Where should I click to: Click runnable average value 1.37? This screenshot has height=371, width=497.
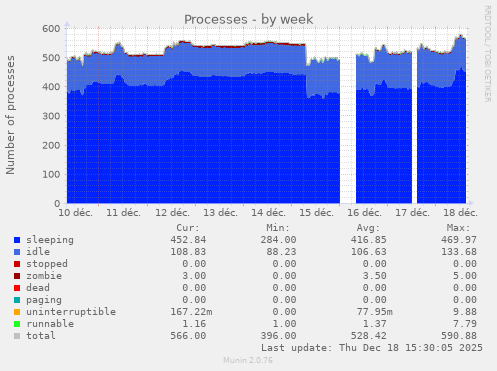[375, 324]
